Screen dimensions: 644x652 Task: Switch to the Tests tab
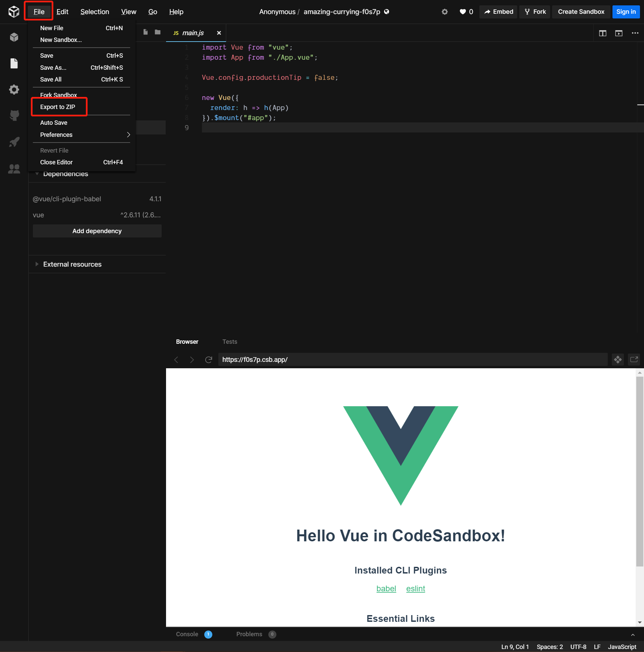click(x=229, y=341)
